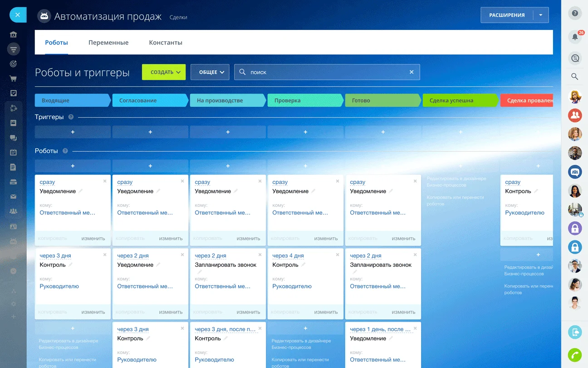Close the slider with the blue X button
Viewport: 588px width, 368px height.
pos(18,15)
